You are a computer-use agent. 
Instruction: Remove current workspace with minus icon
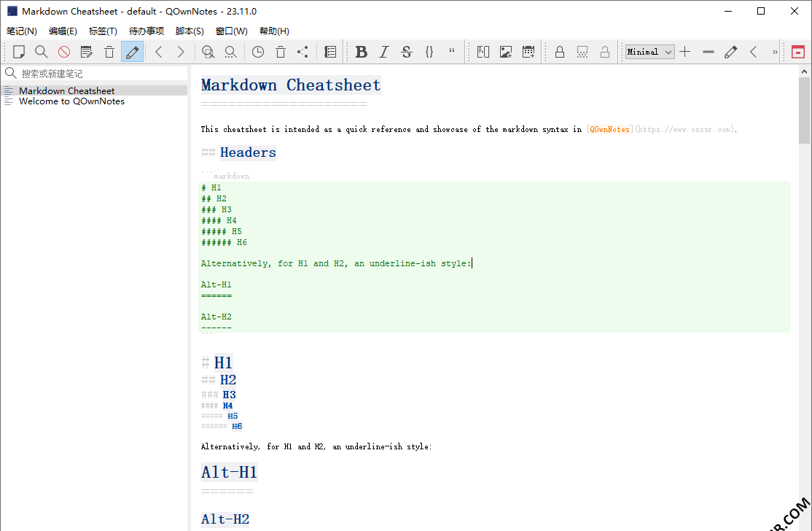708,52
